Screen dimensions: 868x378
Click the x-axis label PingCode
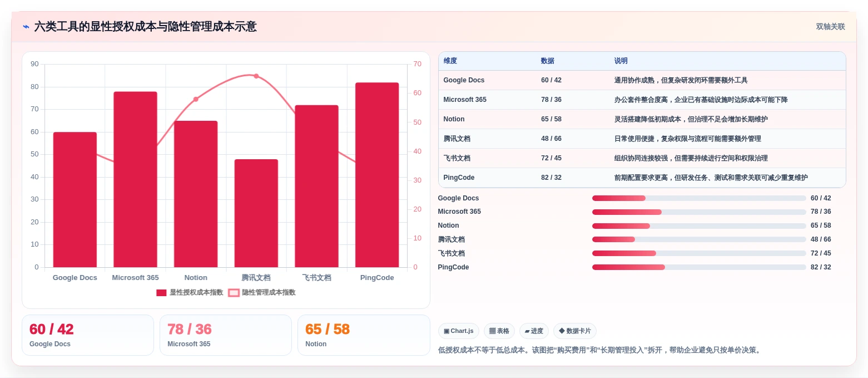point(377,277)
